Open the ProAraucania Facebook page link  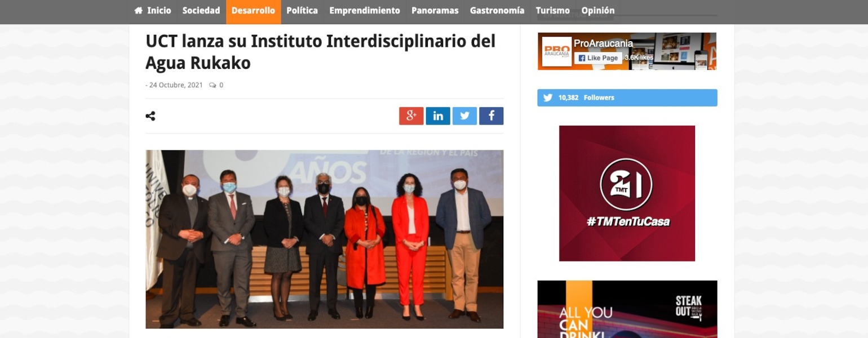[603, 43]
